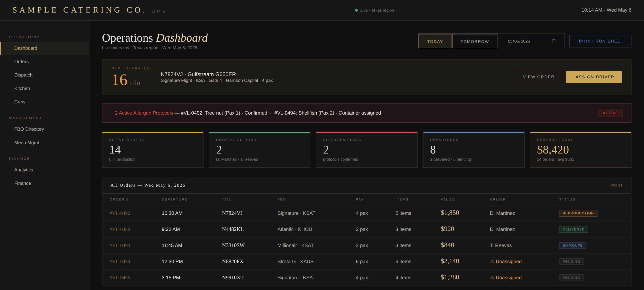Switch to the Tomorrow view
Screen dimensions: 644x290
[x=475, y=41]
